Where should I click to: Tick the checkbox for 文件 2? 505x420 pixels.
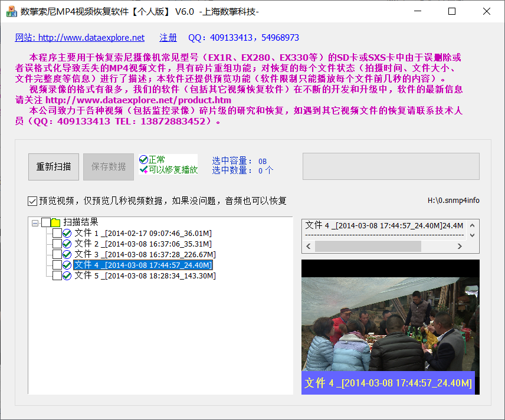coord(57,244)
